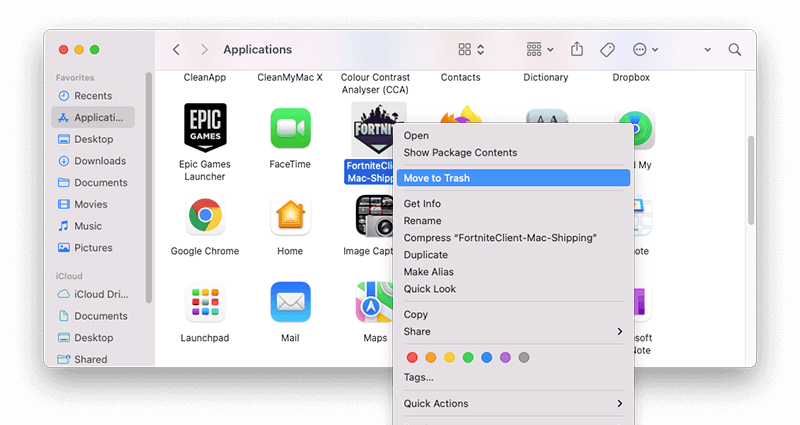This screenshot has width=800, height=425.
Task: Click the Contacts label
Action: tap(460, 78)
